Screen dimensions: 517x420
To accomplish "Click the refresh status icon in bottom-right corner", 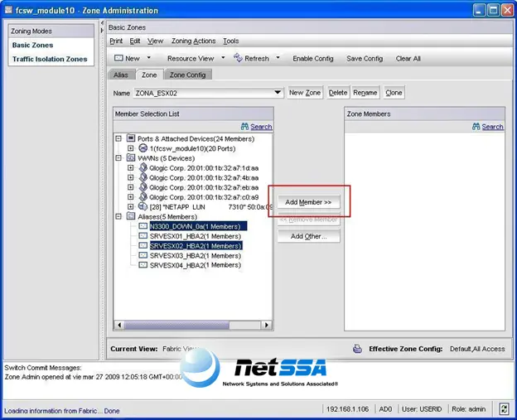I will point(504,409).
